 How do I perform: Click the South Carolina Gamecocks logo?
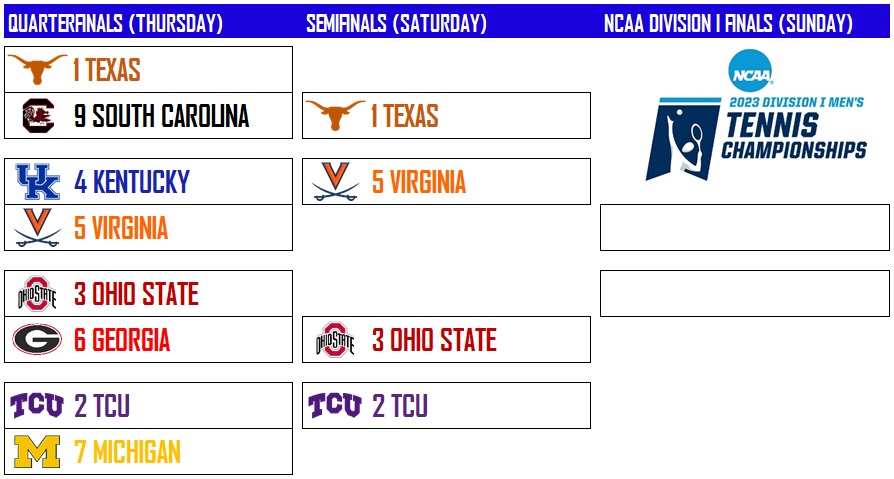point(38,116)
